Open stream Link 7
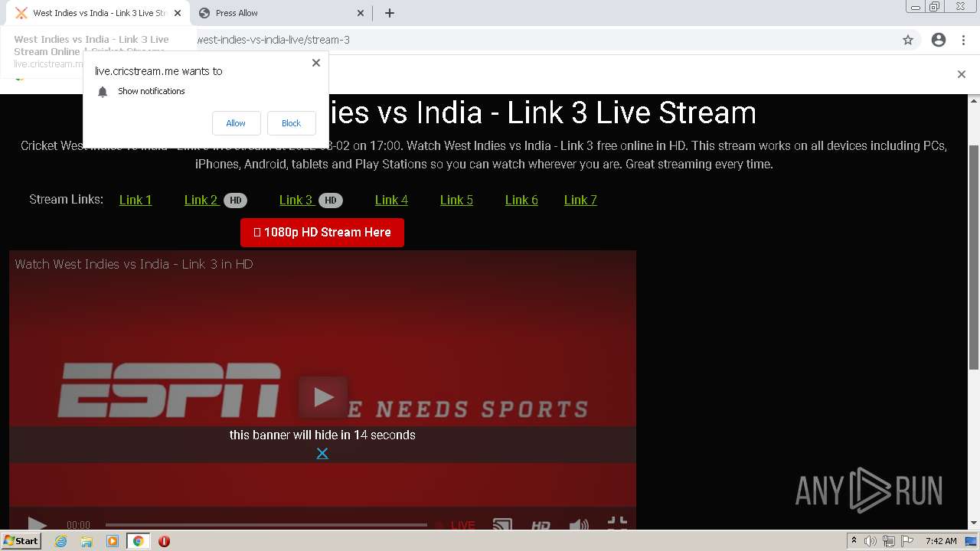Image resolution: width=980 pixels, height=551 pixels. pos(580,200)
